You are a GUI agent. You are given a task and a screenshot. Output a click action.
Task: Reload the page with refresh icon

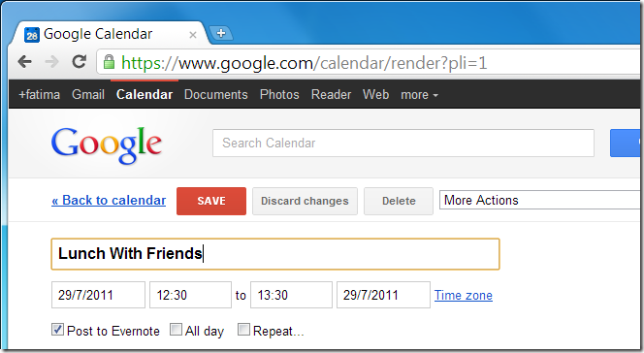(79, 62)
